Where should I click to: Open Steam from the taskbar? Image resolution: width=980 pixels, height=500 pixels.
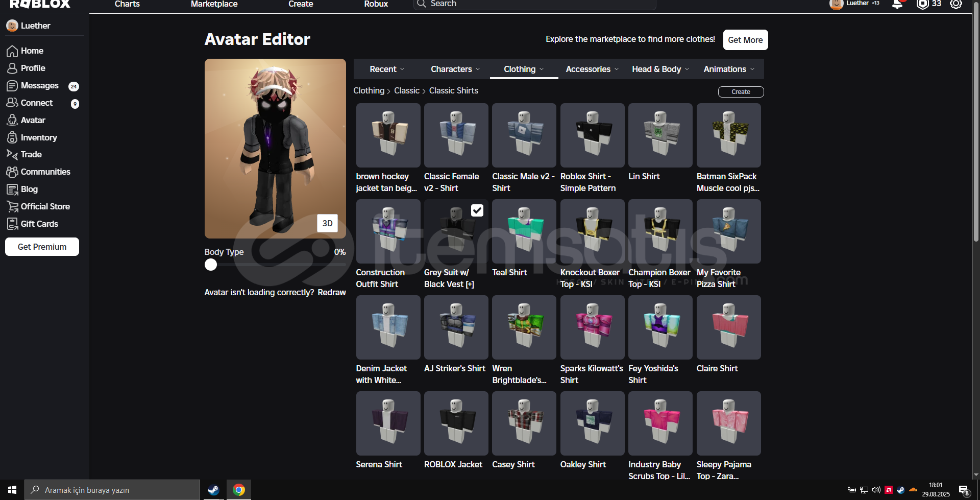pos(213,490)
